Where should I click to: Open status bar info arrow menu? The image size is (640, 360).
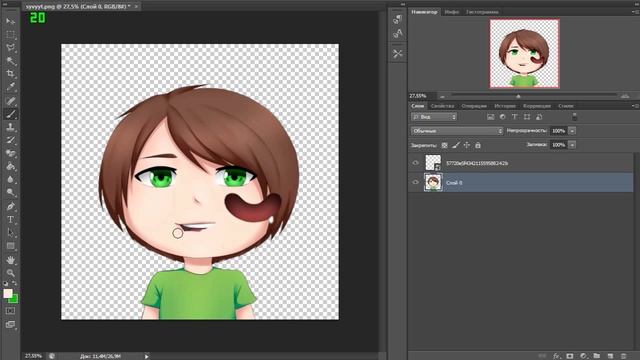tap(147, 356)
